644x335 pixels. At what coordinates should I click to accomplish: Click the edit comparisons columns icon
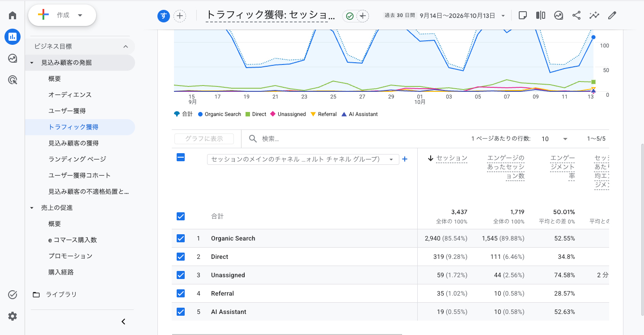point(540,16)
